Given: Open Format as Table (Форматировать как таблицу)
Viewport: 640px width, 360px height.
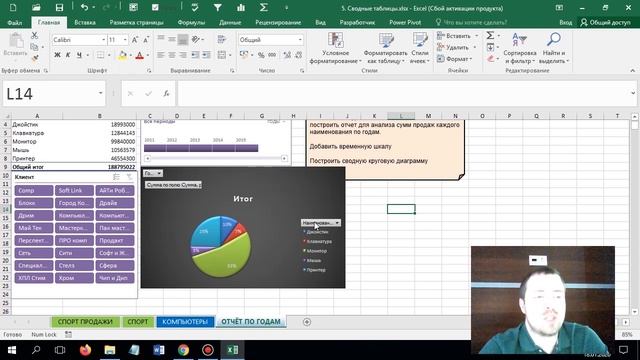Looking at the screenshot, I should point(385,49).
